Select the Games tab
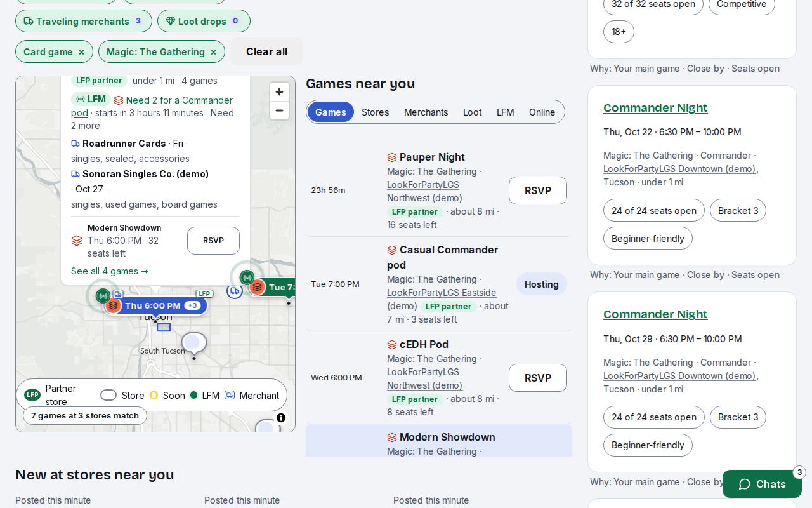The image size is (812, 508). coord(331,112)
